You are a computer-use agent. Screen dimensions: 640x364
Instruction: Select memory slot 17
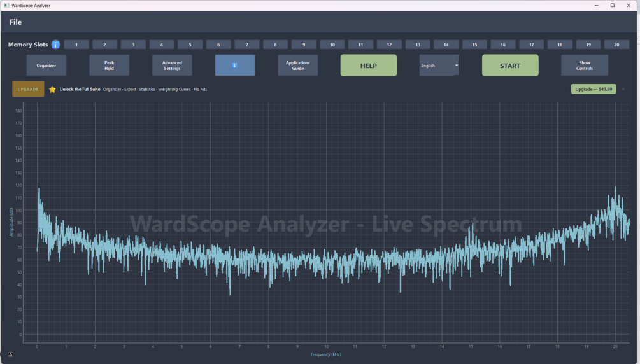(532, 45)
